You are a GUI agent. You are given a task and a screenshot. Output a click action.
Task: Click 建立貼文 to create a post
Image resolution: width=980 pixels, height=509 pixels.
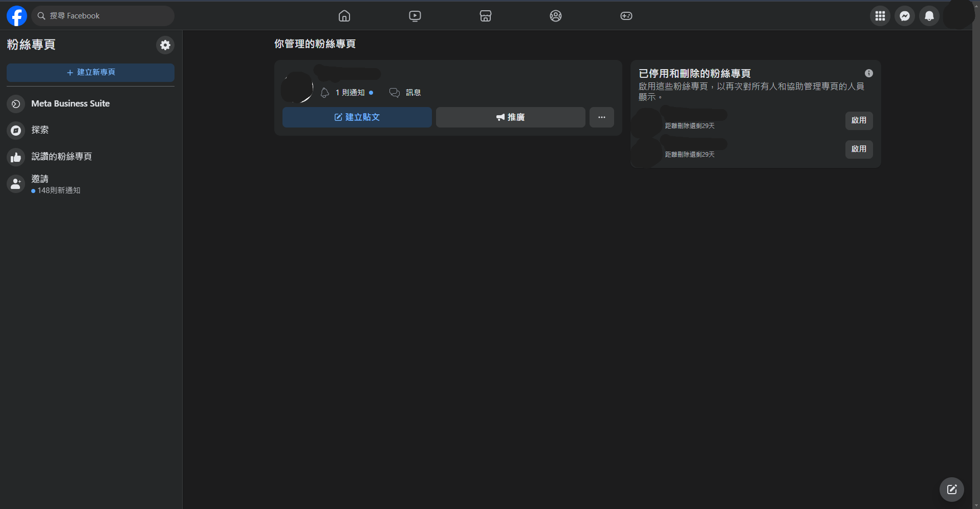(x=357, y=117)
